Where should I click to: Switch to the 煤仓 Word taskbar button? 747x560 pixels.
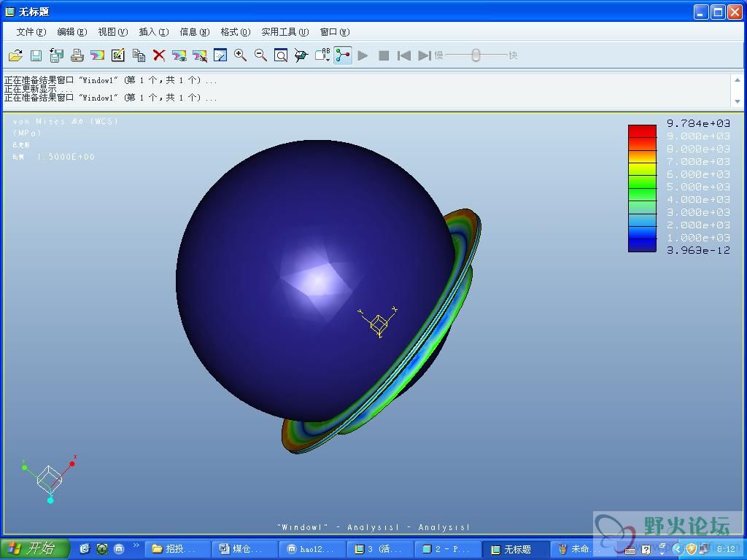(x=244, y=549)
